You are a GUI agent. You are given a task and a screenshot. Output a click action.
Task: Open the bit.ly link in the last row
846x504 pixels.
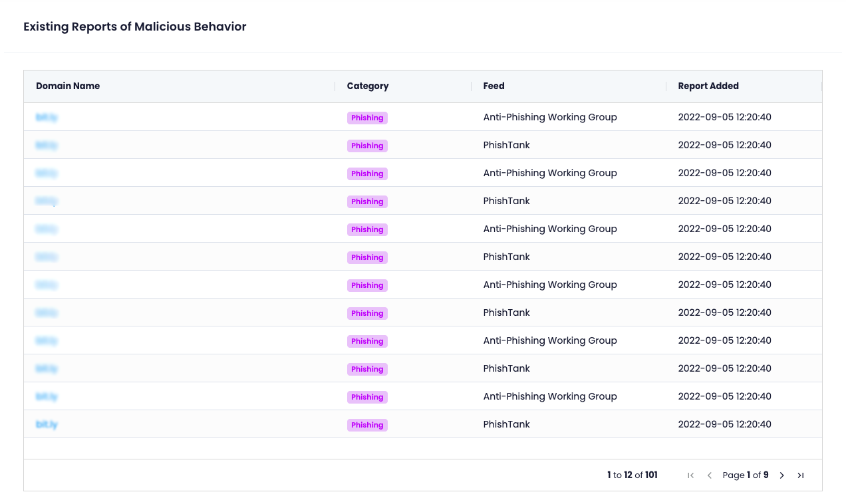click(47, 424)
